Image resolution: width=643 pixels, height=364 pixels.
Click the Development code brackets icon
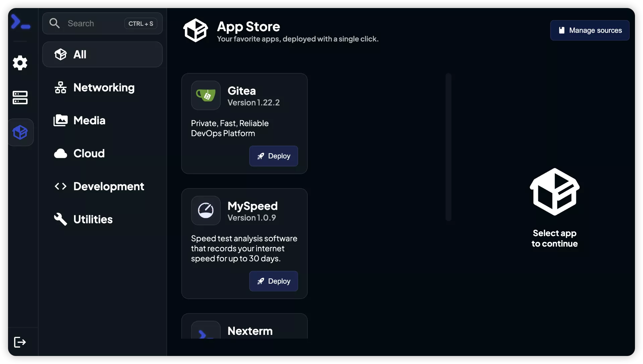pyautogui.click(x=61, y=186)
